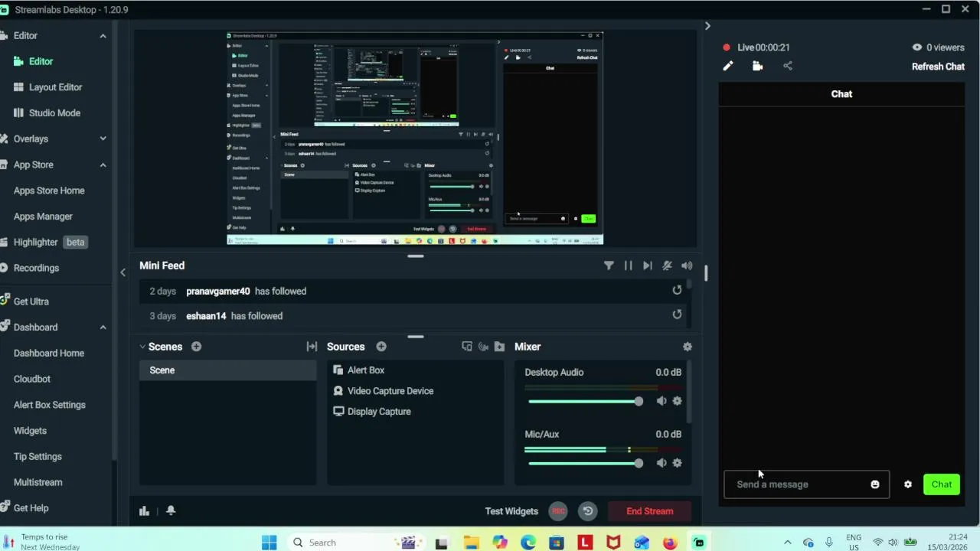Open Desktop Audio settings gear
This screenshot has width=980, height=551.
[x=677, y=401]
